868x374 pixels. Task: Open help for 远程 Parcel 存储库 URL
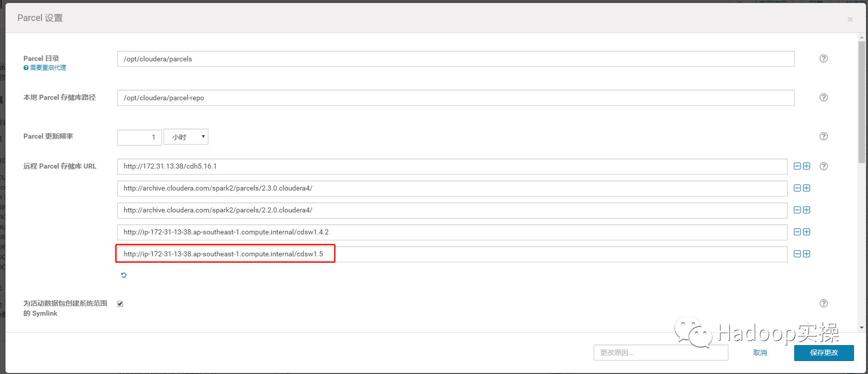click(x=824, y=166)
